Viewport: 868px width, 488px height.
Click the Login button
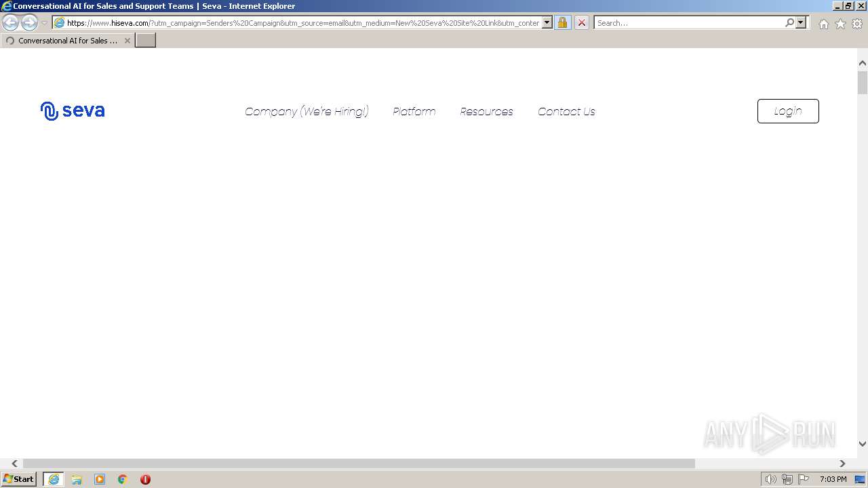coord(788,111)
